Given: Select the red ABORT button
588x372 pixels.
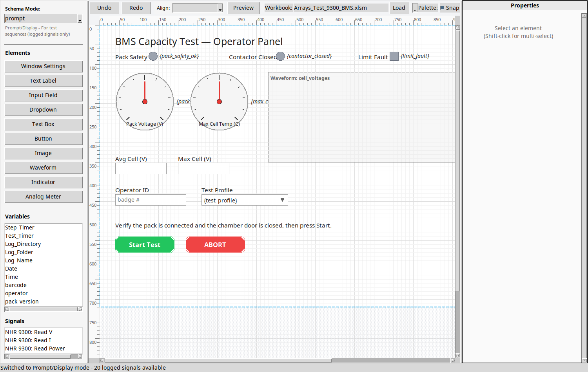Looking at the screenshot, I should coord(215,245).
